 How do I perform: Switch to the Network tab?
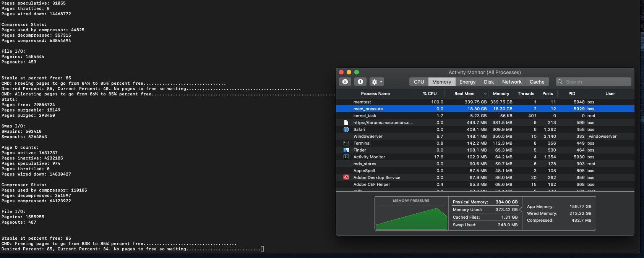512,82
